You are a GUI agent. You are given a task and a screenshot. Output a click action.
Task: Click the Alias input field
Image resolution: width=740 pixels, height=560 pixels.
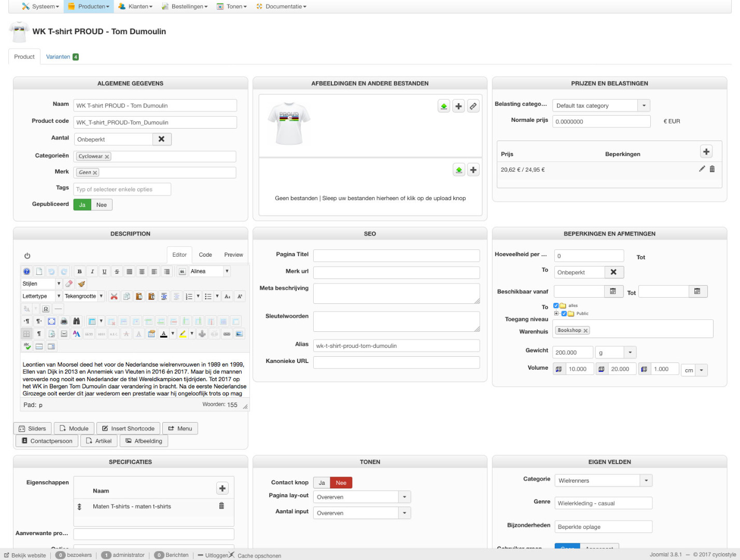click(396, 346)
